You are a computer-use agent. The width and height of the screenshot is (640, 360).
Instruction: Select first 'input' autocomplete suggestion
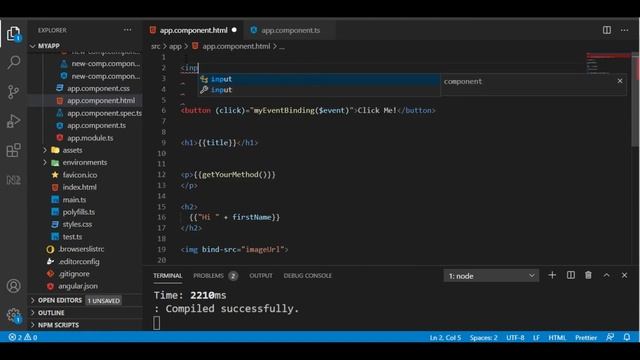click(319, 79)
